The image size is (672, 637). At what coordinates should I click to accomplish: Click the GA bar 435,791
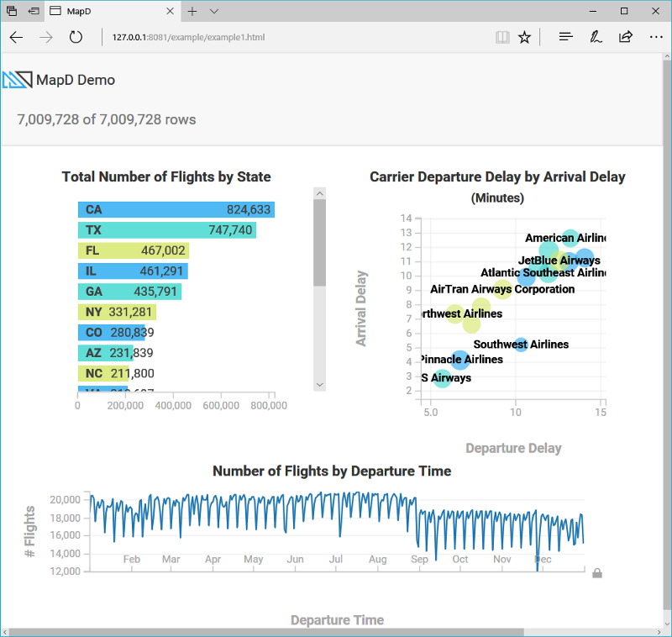click(x=130, y=292)
